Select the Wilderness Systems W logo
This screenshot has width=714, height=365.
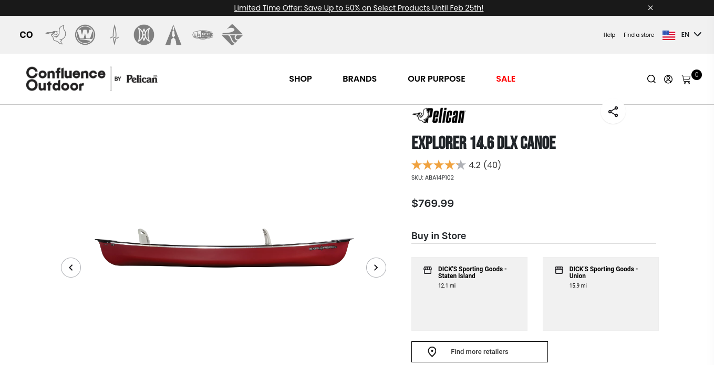point(85,35)
